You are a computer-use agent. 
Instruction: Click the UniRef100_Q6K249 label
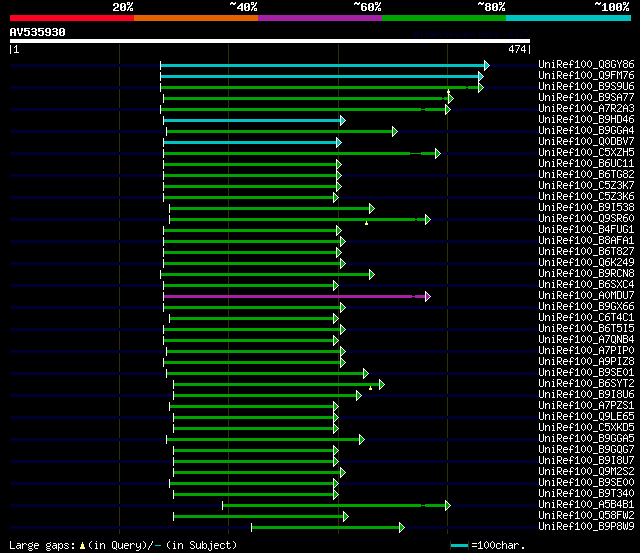tap(586, 263)
